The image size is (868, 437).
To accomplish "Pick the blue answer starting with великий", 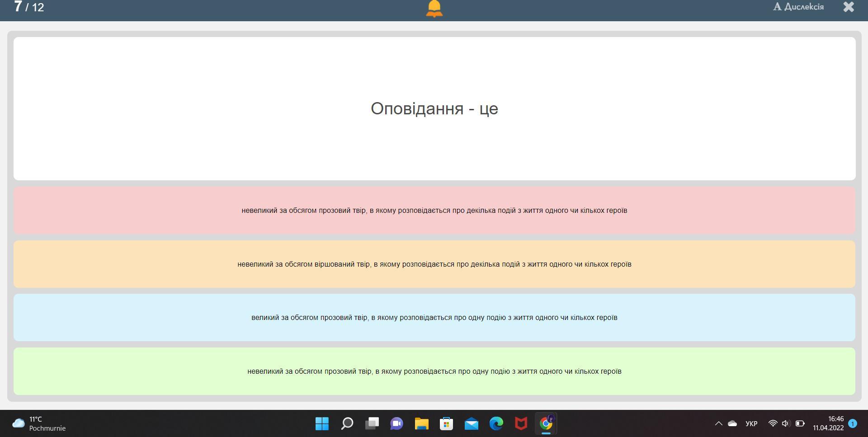I will click(x=434, y=318).
